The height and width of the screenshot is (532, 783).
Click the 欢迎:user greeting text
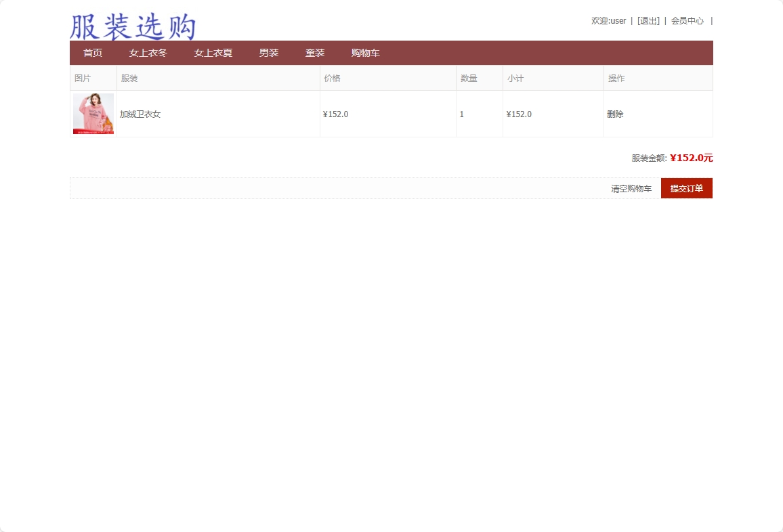pyautogui.click(x=607, y=20)
